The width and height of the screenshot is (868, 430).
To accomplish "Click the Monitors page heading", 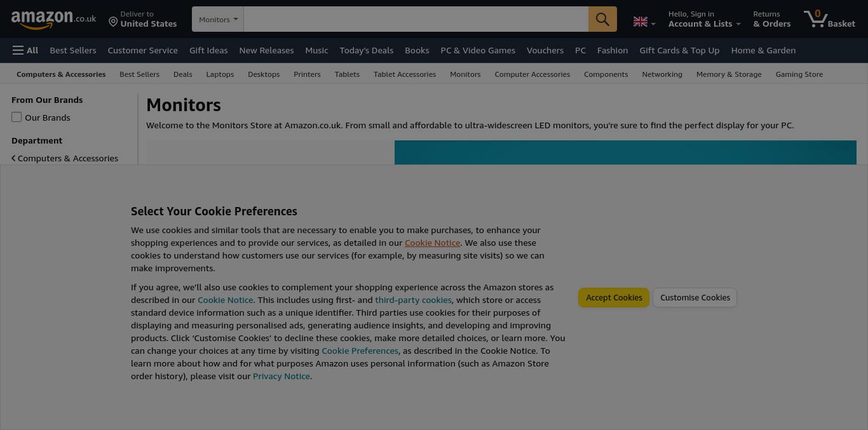I will tap(184, 105).
